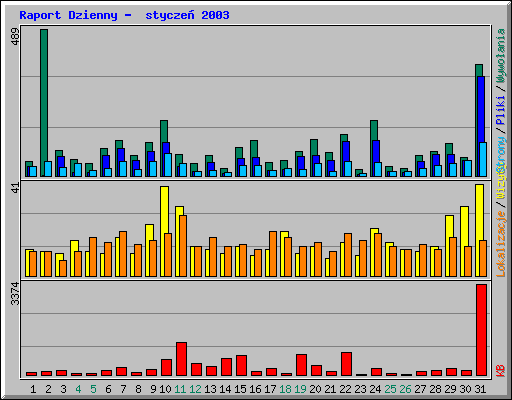Click day label "15" on the x-axis
The image size is (512, 400).
pyautogui.click(x=240, y=389)
